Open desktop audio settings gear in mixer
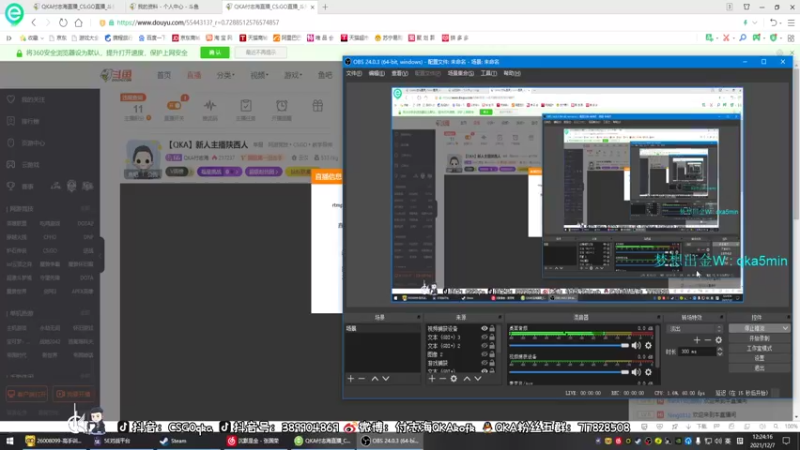This screenshot has width=800, height=450. click(648, 345)
